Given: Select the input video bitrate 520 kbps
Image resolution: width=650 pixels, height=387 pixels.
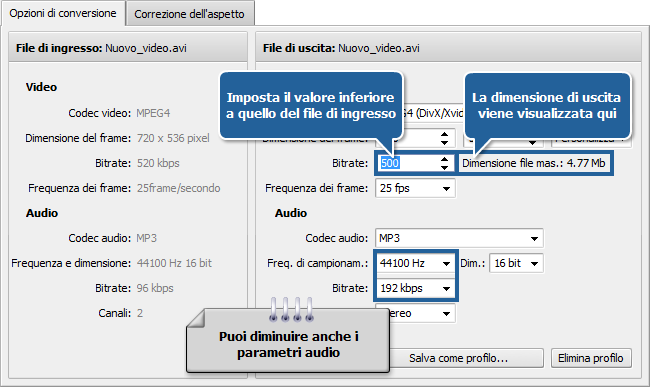Looking at the screenshot, I should click(x=158, y=163).
